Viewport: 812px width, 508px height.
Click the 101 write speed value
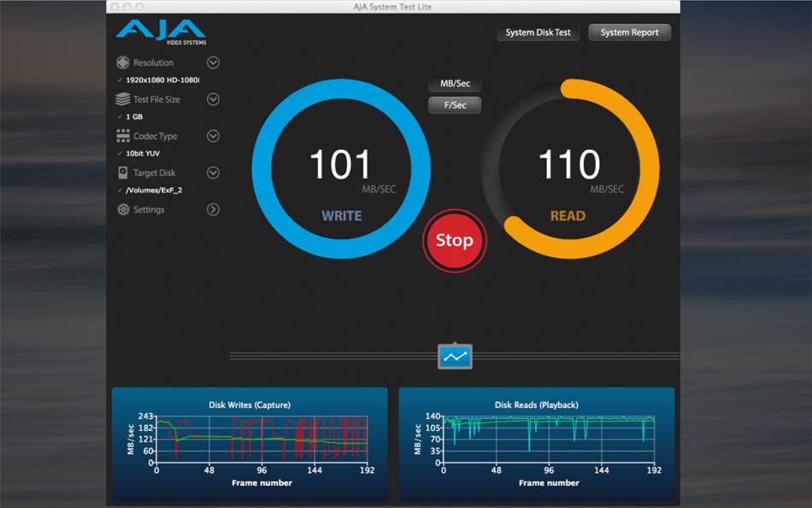(x=340, y=165)
